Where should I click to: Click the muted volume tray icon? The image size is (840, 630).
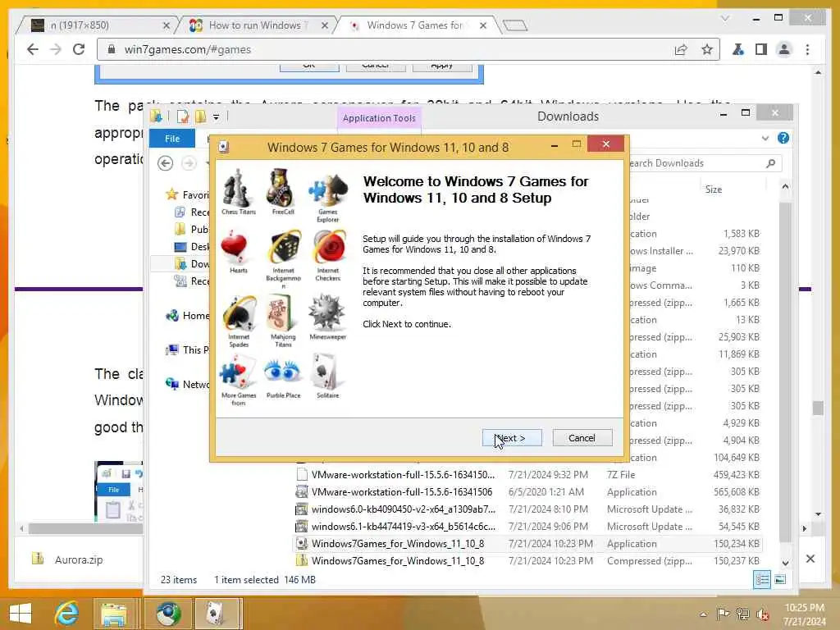(x=762, y=614)
